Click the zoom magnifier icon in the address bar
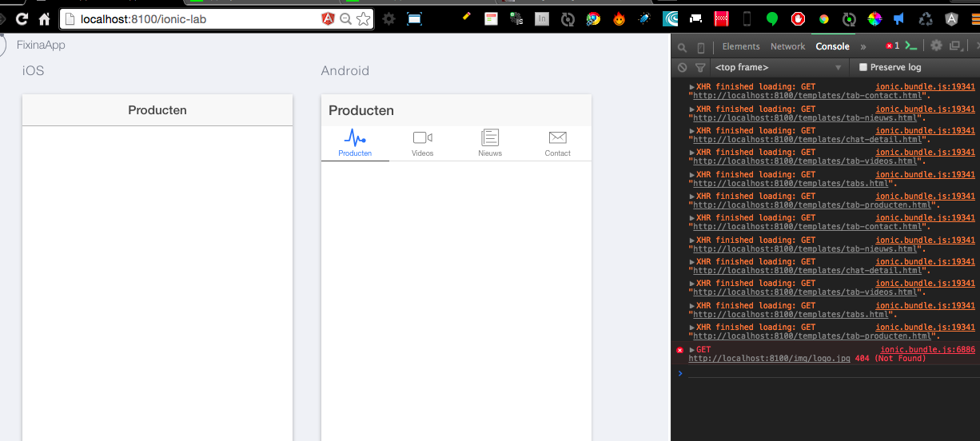Screen dimensions: 980x441 346,18
